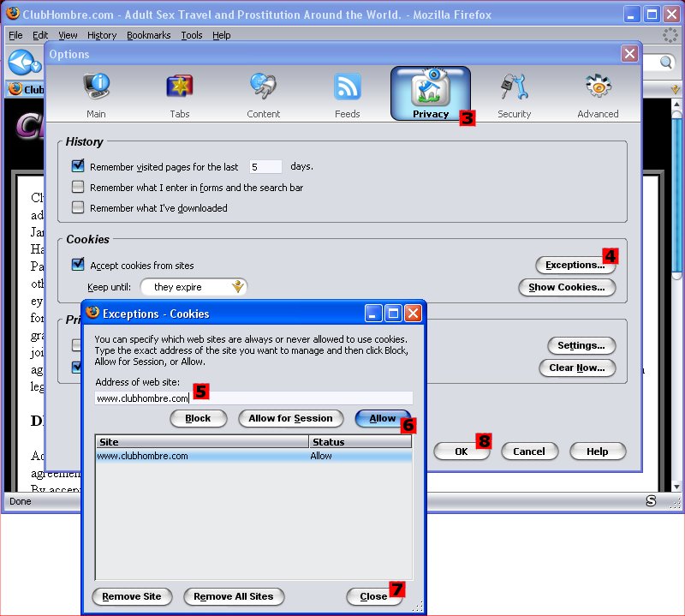Open the Security options panel
Image resolution: width=685 pixels, height=616 pixels.
click(x=515, y=94)
